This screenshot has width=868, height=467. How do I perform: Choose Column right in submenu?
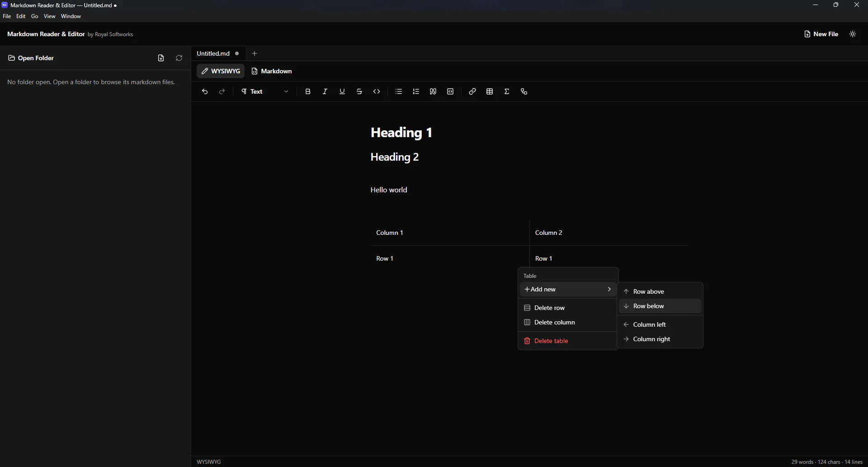click(x=660, y=339)
